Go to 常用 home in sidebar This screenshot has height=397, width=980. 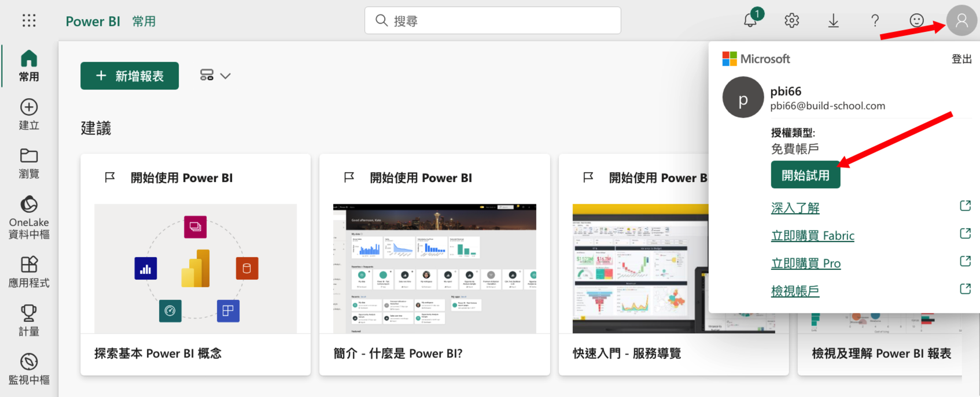point(29,66)
